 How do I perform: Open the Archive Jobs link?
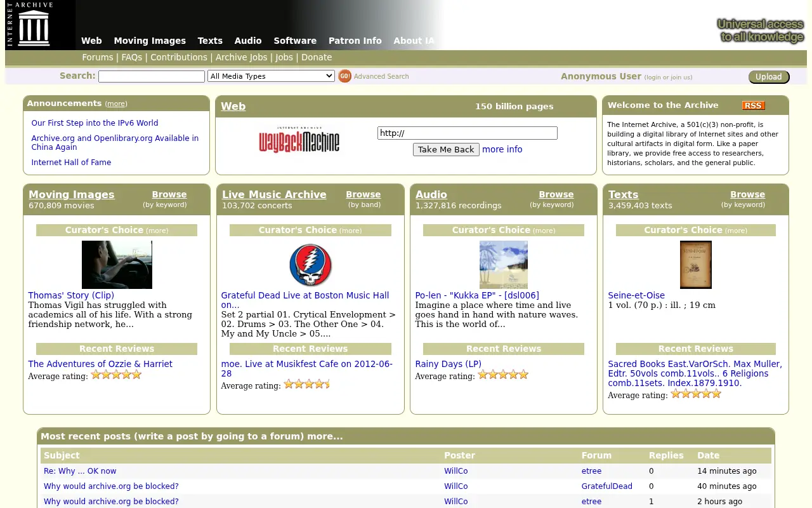pos(241,57)
